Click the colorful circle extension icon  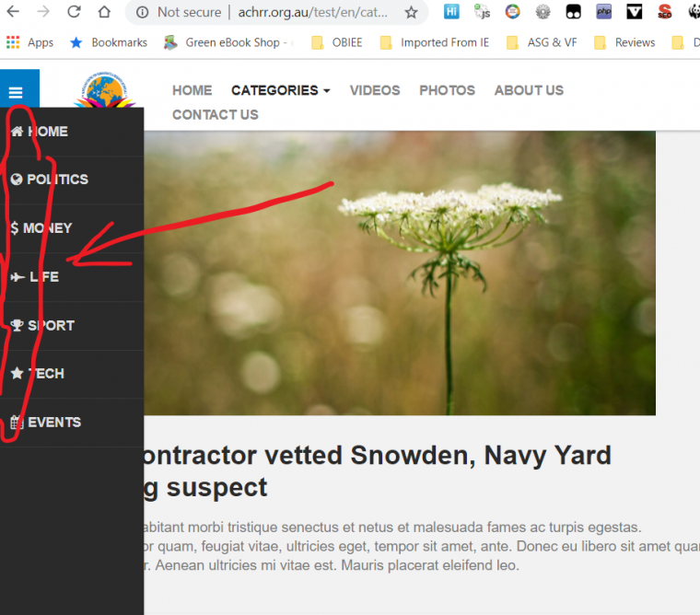(x=512, y=12)
